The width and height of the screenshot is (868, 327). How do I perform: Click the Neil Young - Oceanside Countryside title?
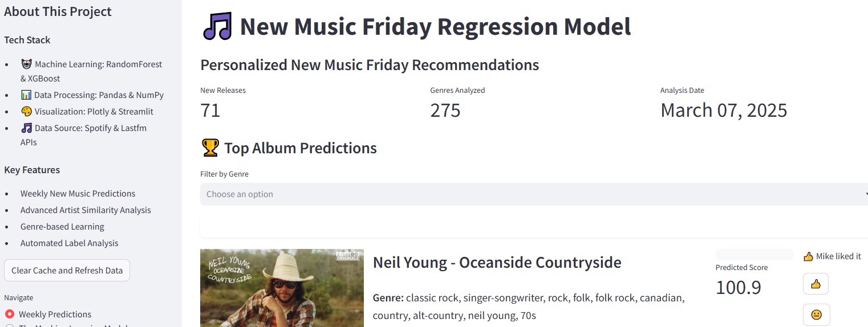pos(497,263)
